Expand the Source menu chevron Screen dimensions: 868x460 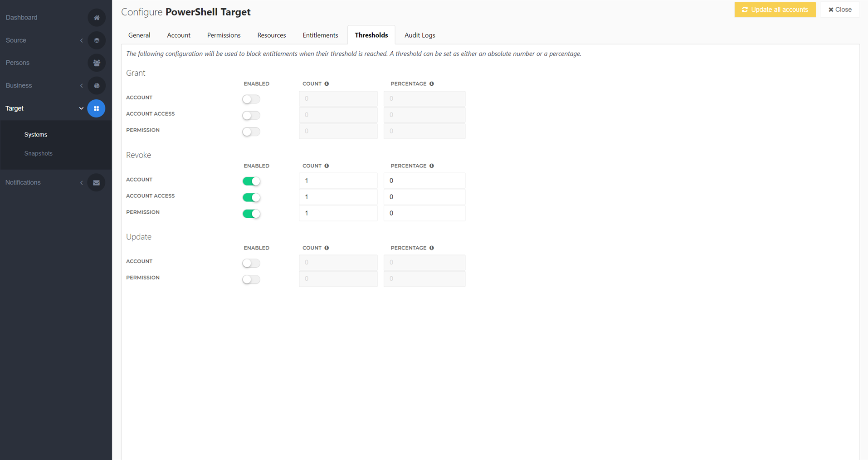(x=82, y=40)
